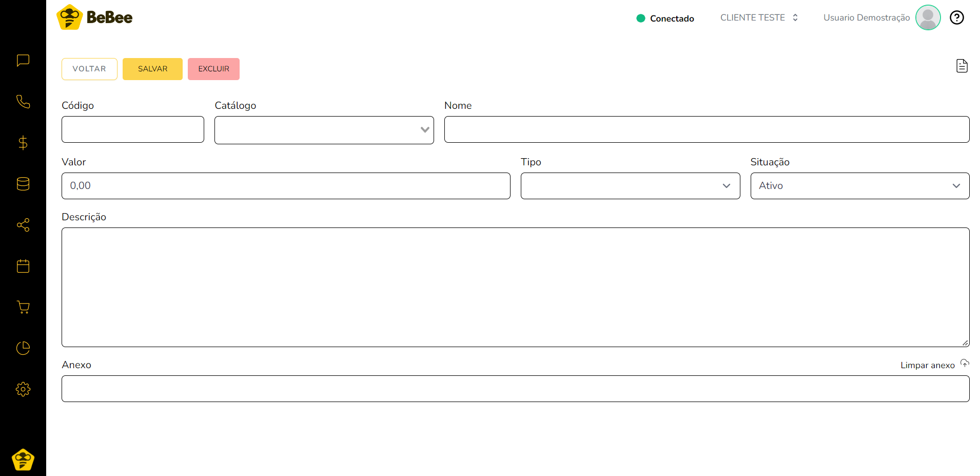Open the database stack sidebar icon

click(x=23, y=184)
